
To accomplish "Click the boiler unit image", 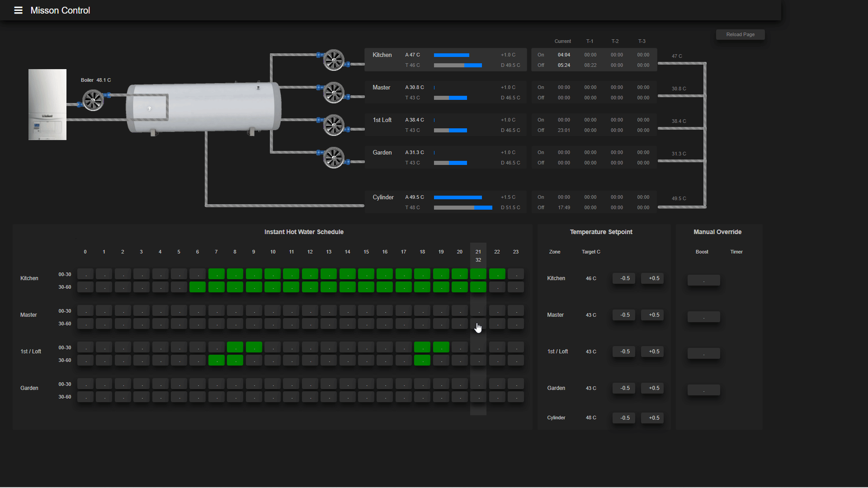I will (x=47, y=104).
